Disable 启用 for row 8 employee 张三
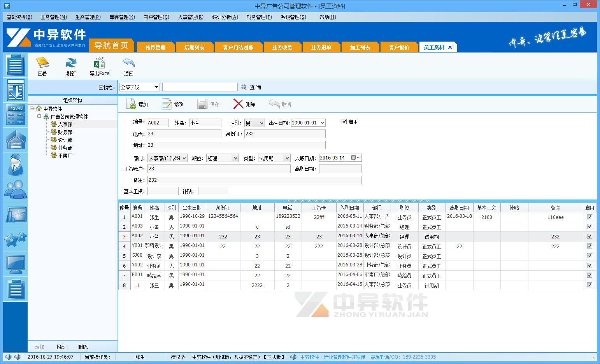600x364 pixels. tap(589, 285)
